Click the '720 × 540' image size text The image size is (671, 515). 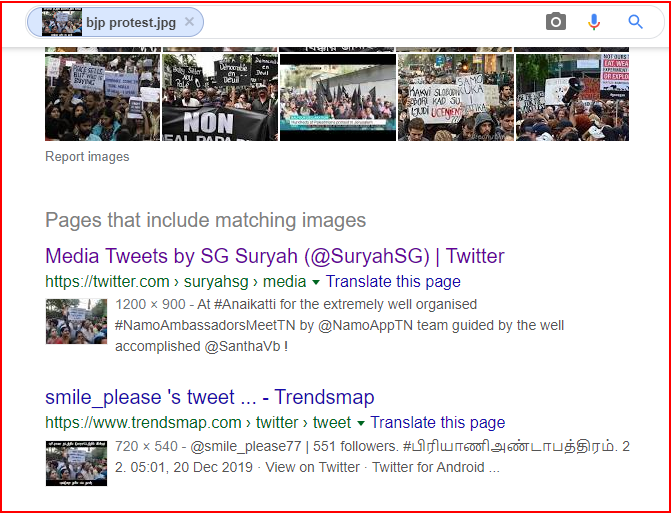146,447
